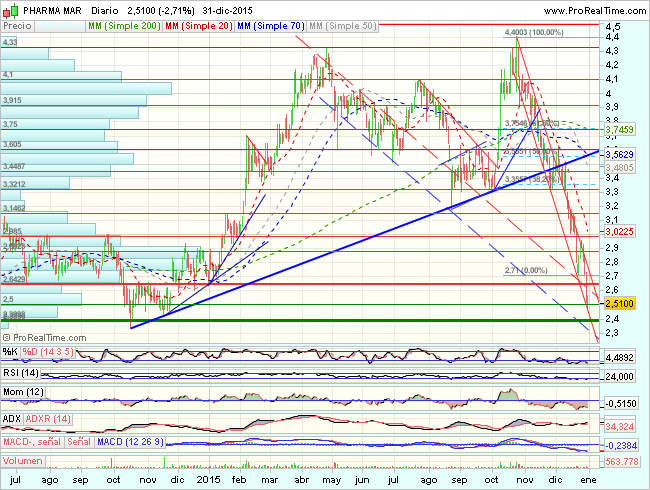Open MM (Simple 20) moving average settings
The image size is (650, 490).
[199, 26]
